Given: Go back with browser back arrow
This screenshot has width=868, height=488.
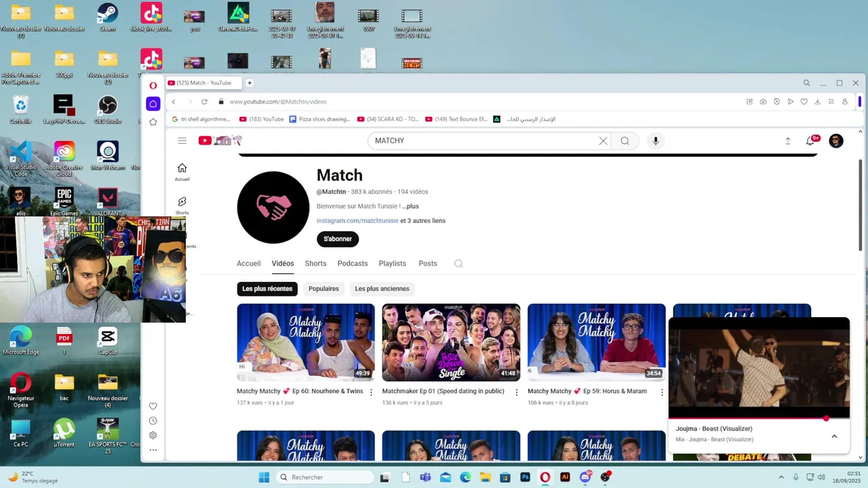Looking at the screenshot, I should click(174, 102).
